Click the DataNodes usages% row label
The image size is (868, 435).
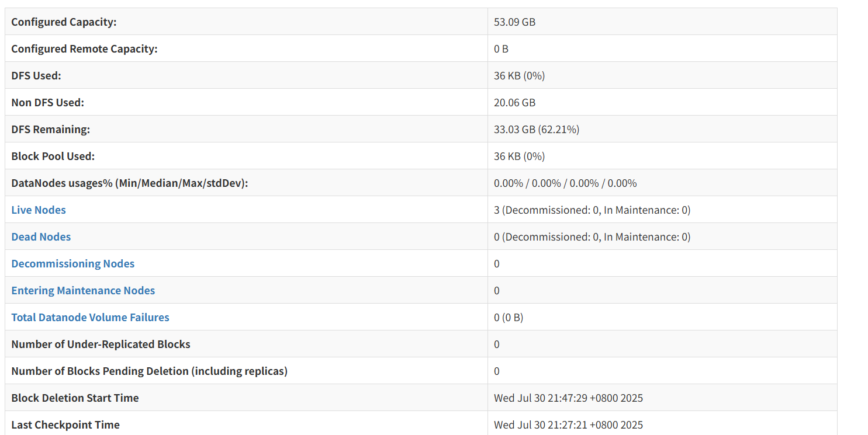(x=130, y=183)
